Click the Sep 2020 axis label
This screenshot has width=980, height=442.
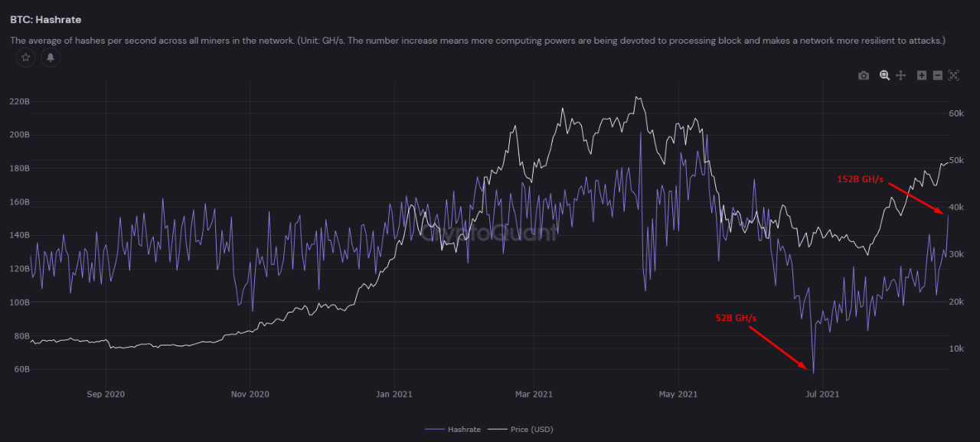coord(106,394)
